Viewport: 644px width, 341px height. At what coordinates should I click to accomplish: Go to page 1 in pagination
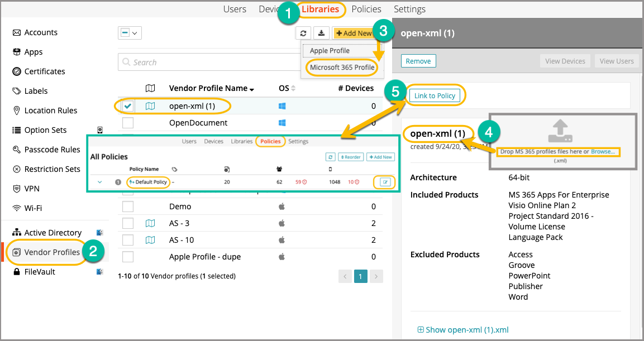361,276
